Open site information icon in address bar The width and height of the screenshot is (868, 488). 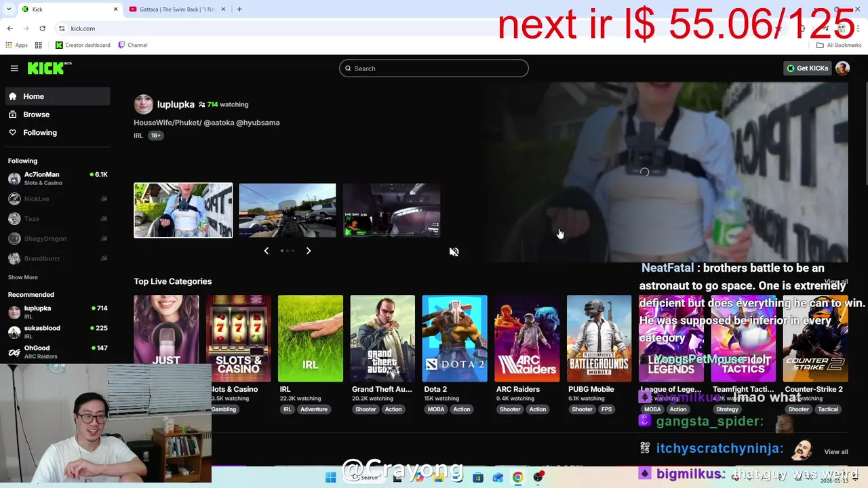tap(62, 28)
